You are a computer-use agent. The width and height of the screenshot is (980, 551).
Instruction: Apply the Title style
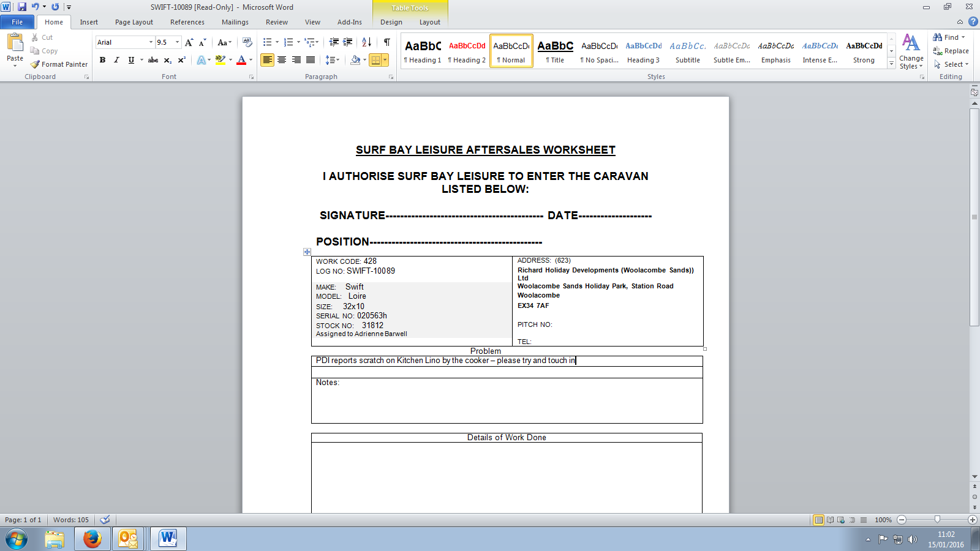click(556, 51)
